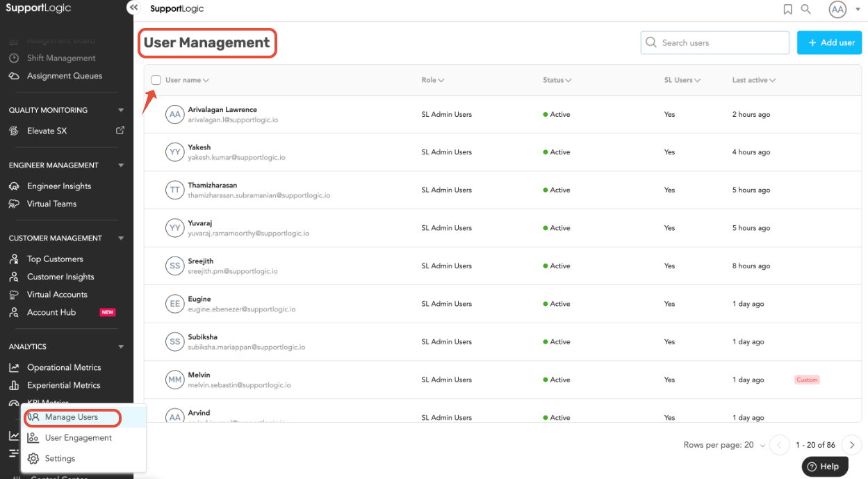Open Engineer Insights in sidebar
Screen dimensions: 868x479
coord(59,186)
